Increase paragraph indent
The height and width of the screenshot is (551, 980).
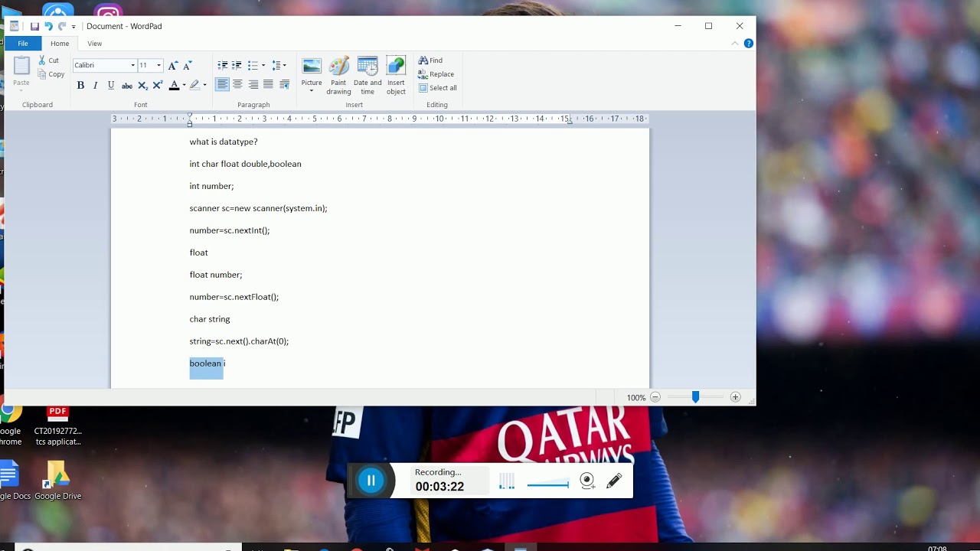tap(237, 65)
